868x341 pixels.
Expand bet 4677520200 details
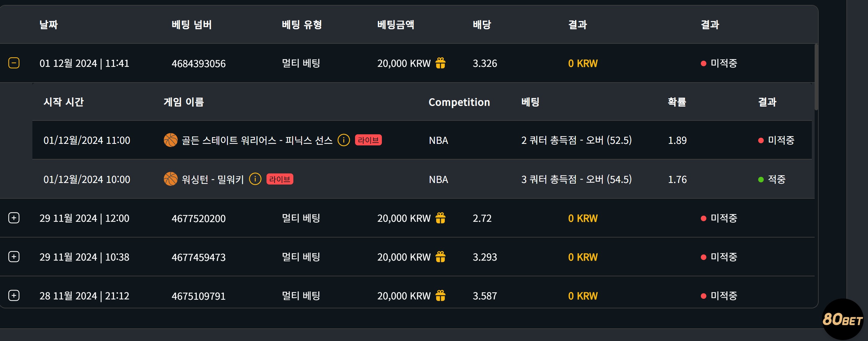[x=14, y=218]
